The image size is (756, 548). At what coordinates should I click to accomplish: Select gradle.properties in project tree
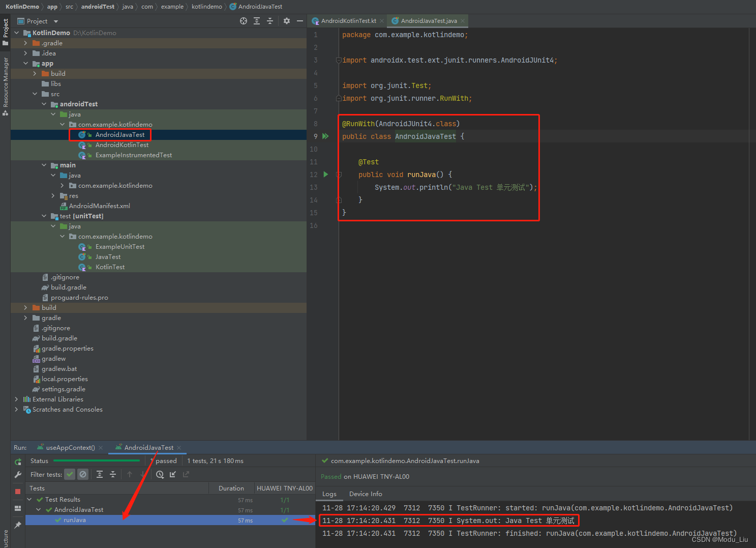click(x=68, y=349)
